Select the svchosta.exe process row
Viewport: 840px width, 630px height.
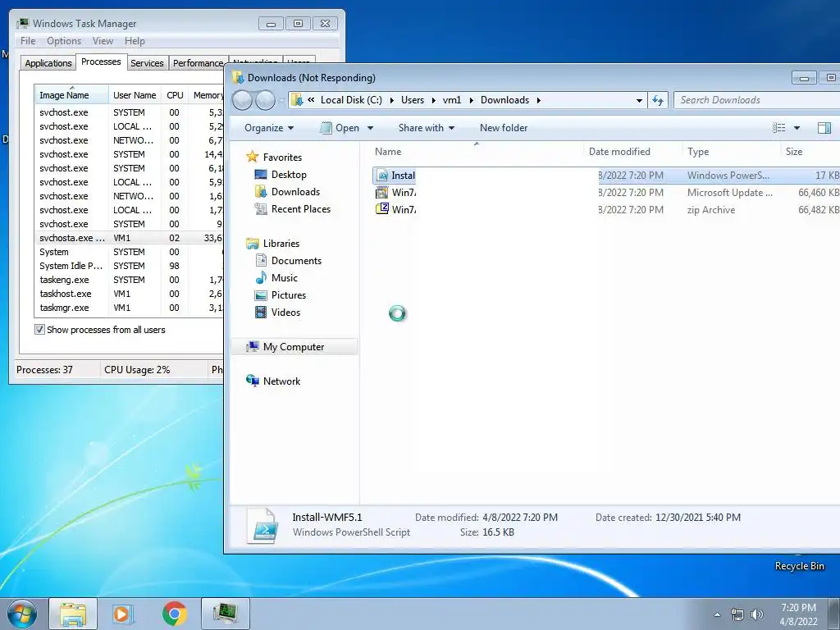click(x=129, y=238)
